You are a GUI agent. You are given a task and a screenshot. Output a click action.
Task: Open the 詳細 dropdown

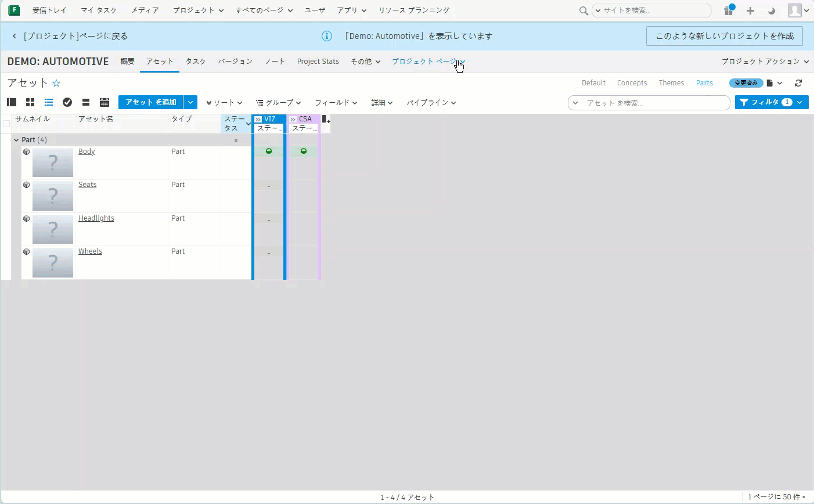coord(382,103)
